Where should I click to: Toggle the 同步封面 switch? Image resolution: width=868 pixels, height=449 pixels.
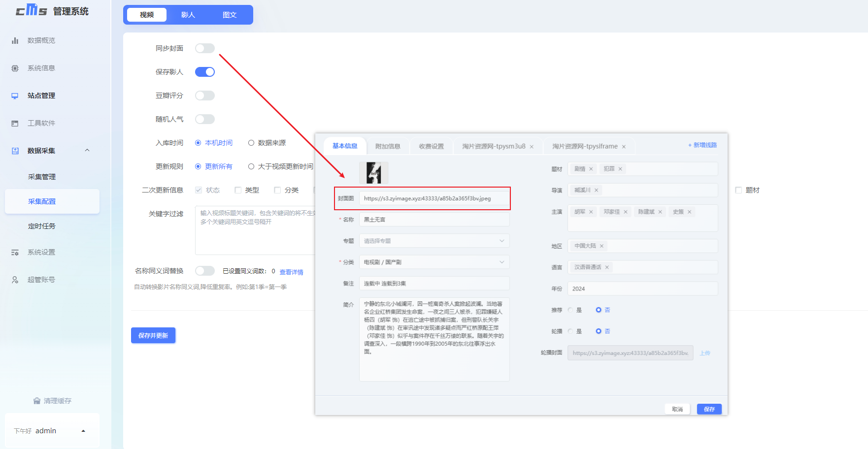coord(205,48)
